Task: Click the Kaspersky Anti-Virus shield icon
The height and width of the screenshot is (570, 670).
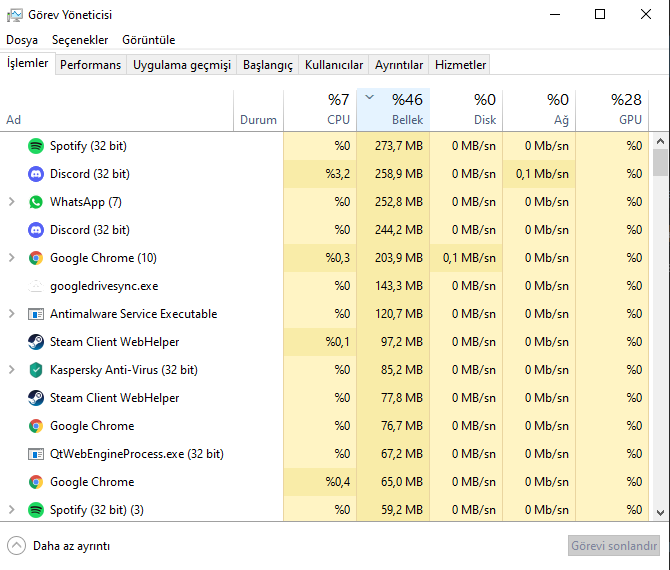Action: click(36, 370)
